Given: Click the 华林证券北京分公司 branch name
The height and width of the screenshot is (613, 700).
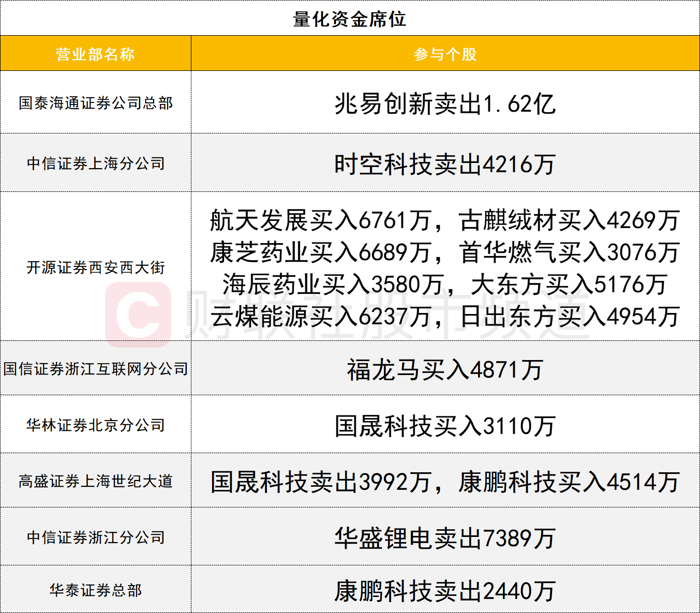Looking at the screenshot, I should tap(96, 425).
